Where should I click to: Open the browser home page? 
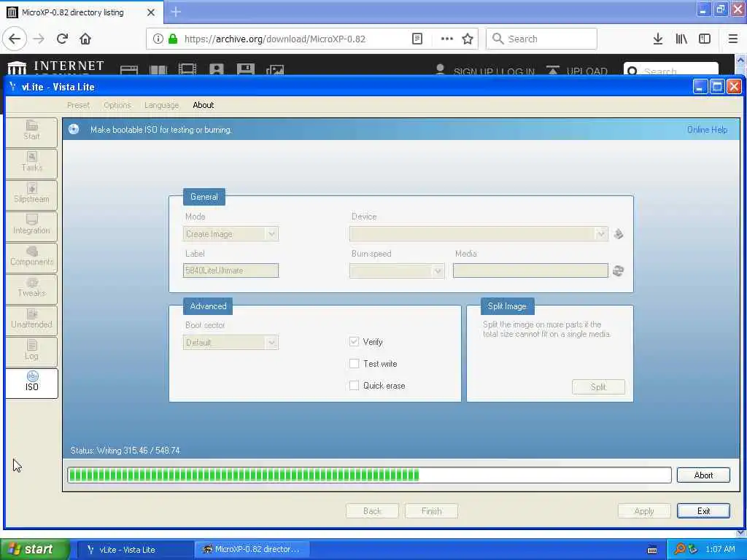point(85,39)
